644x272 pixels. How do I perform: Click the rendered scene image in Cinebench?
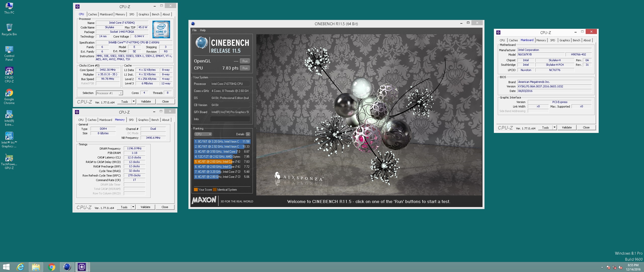(x=369, y=115)
